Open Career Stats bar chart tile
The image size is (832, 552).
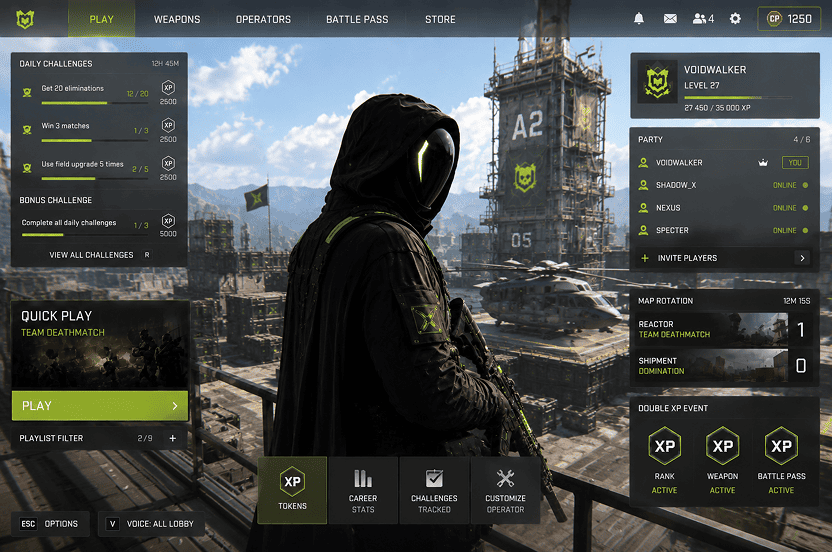(x=363, y=490)
